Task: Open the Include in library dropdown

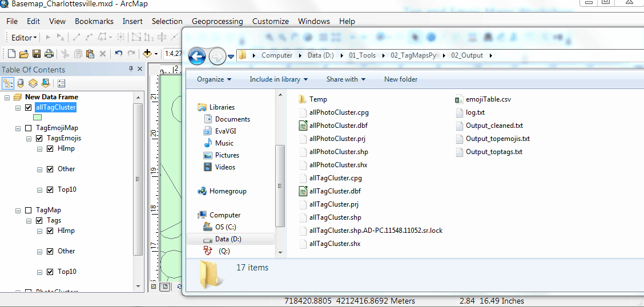Action: pyautogui.click(x=279, y=79)
